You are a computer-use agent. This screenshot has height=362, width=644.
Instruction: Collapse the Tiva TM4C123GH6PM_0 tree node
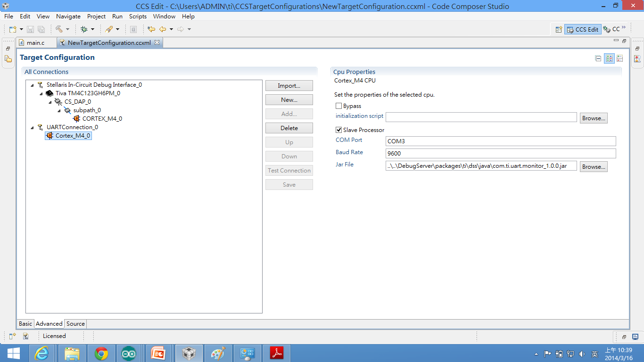(41, 94)
